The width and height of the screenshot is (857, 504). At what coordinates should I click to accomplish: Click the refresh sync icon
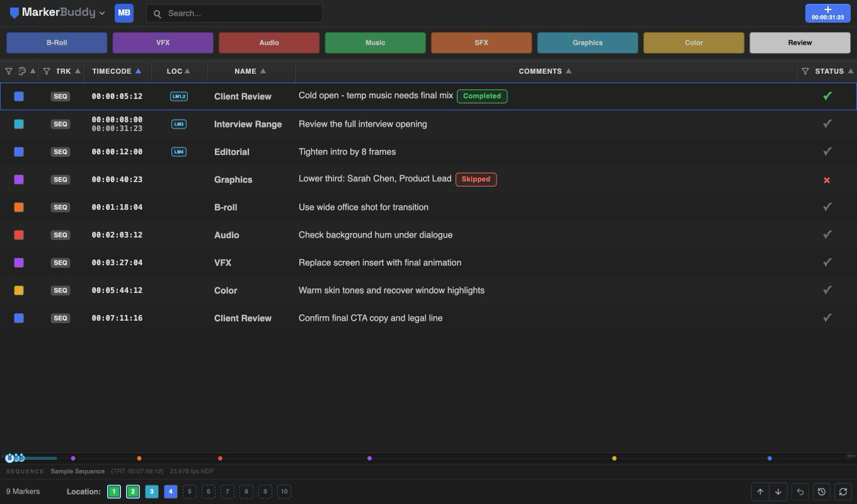843,492
